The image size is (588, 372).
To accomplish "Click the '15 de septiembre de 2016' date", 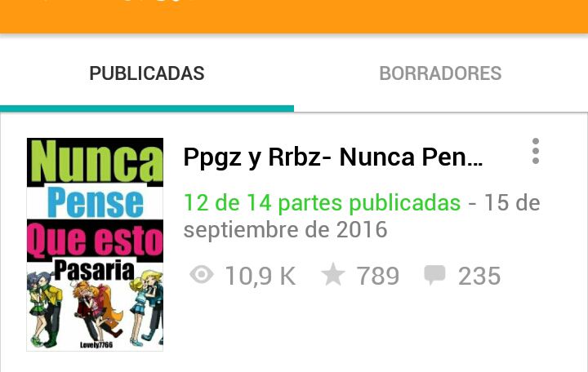I will coord(362,216).
